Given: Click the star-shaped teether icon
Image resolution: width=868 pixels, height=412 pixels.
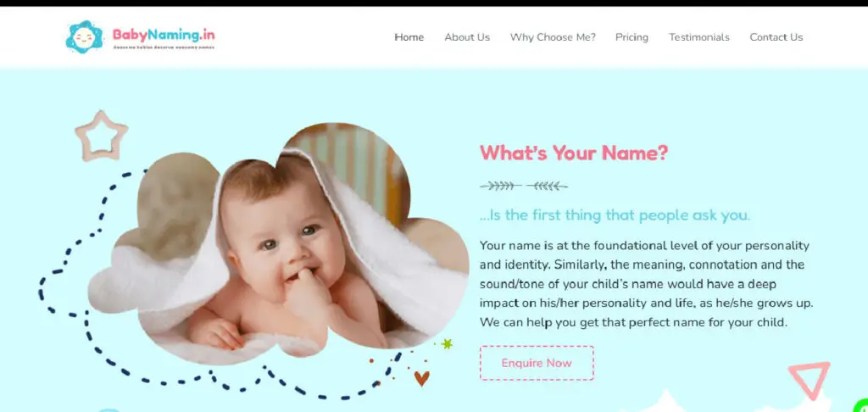Looking at the screenshot, I should click(x=102, y=136).
